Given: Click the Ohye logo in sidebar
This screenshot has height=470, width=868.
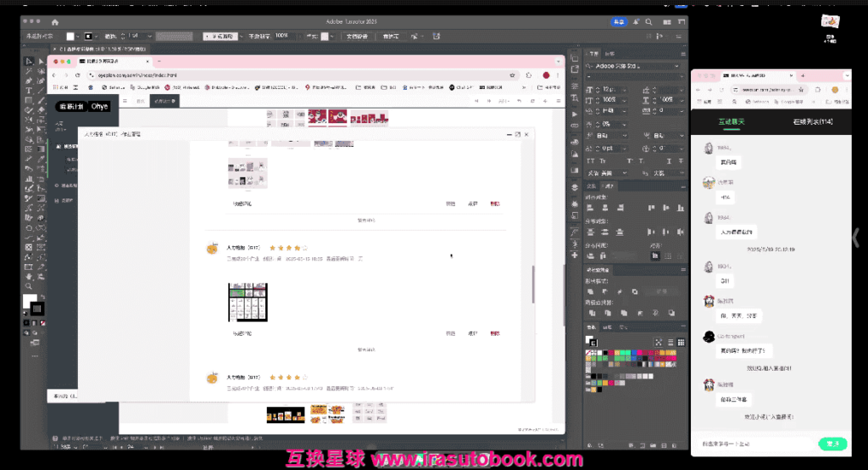Looking at the screenshot, I should click(99, 106).
